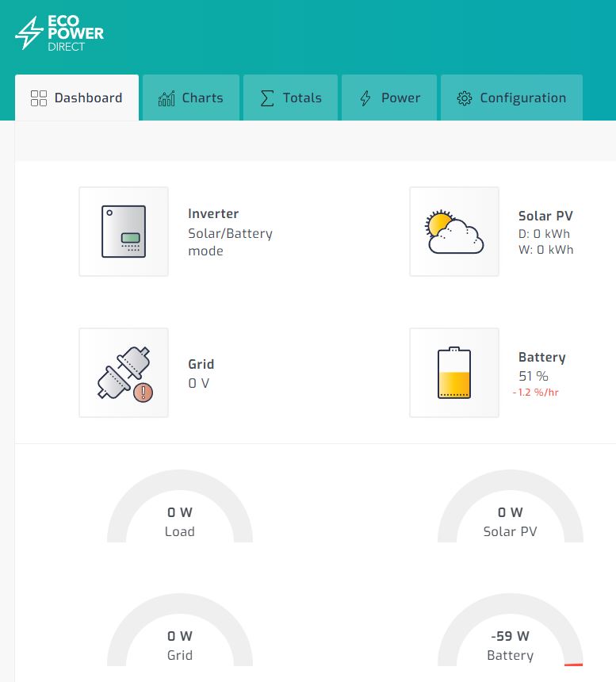Image resolution: width=616 pixels, height=682 pixels.
Task: Click the -1.2 %/hr discharge rate
Action: pos(536,393)
